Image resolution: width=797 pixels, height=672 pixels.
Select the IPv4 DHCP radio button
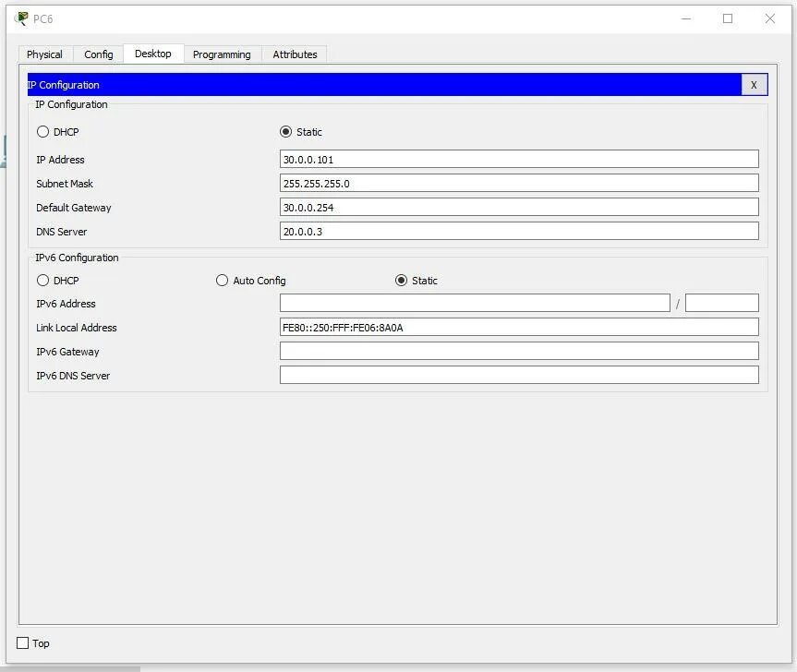[42, 132]
